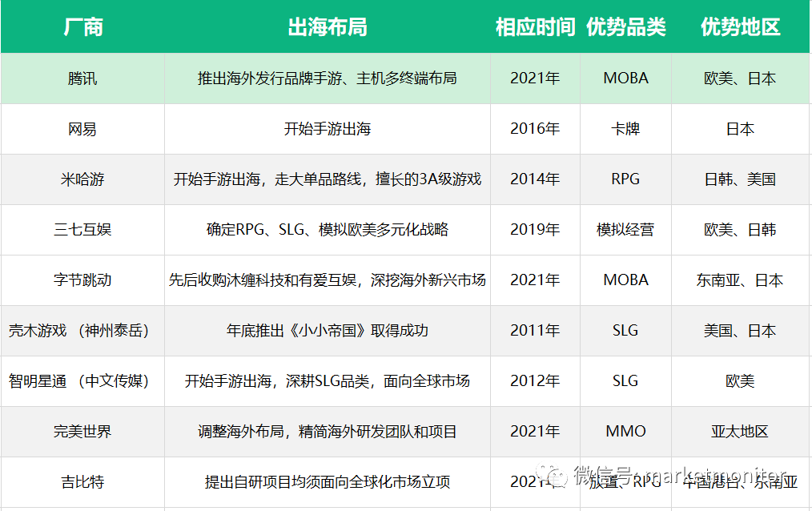The image size is (812, 511).
Task: Click 推出海外发行品牌手游、主机多终端布局 cell
Action: [328, 78]
